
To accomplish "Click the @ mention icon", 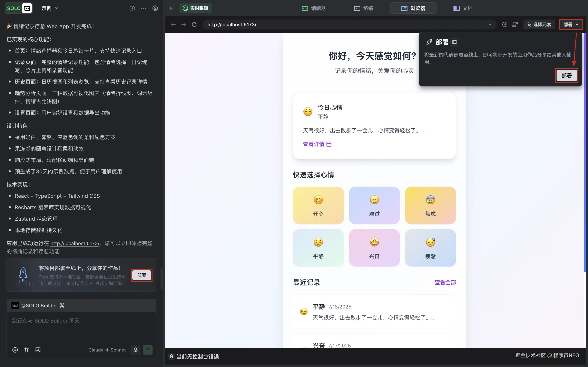I will tap(15, 349).
